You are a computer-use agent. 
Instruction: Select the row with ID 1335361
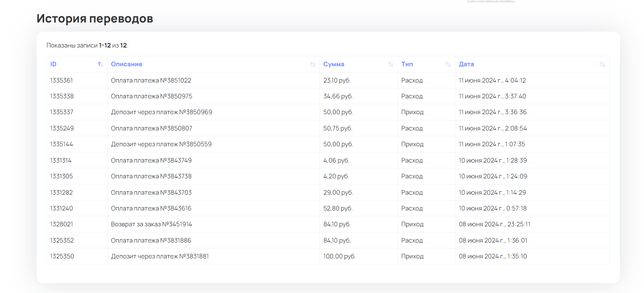tap(62, 80)
